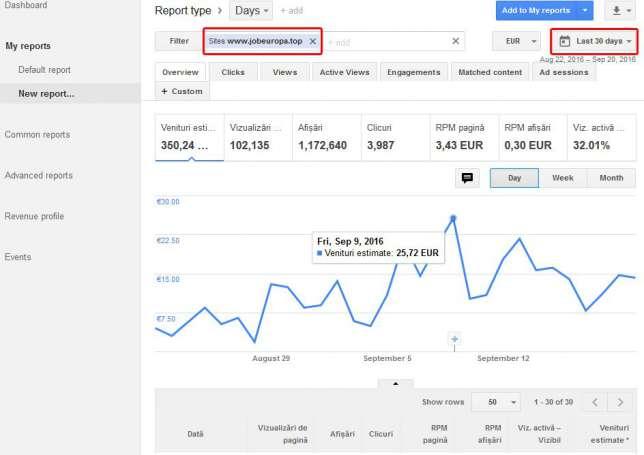Open the Engagements tab
Screen dimensions: 644x455
pyautogui.click(x=414, y=72)
